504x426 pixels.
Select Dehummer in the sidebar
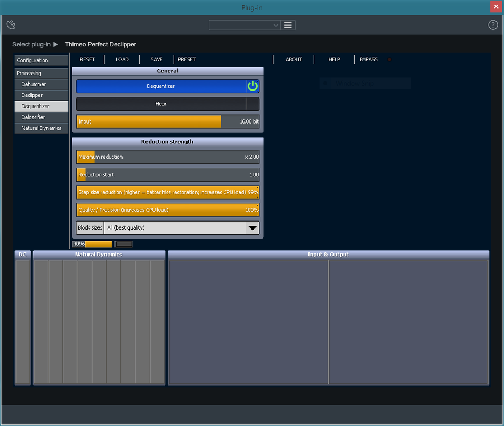coord(42,84)
